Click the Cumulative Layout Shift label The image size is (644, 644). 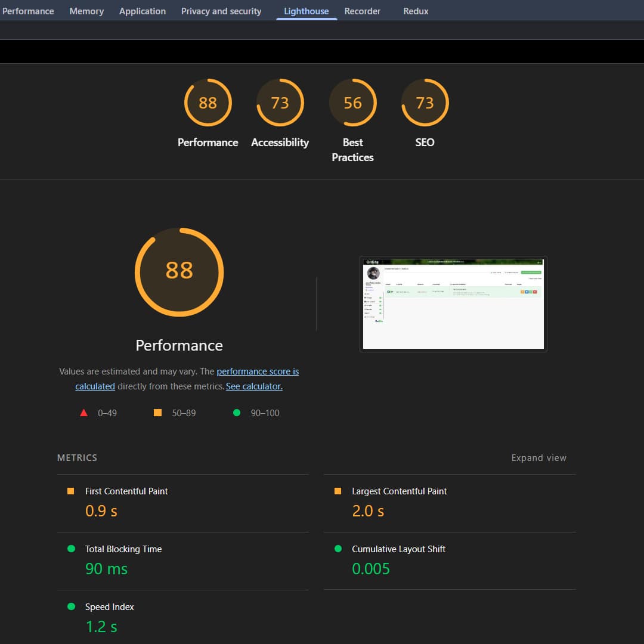tap(398, 549)
